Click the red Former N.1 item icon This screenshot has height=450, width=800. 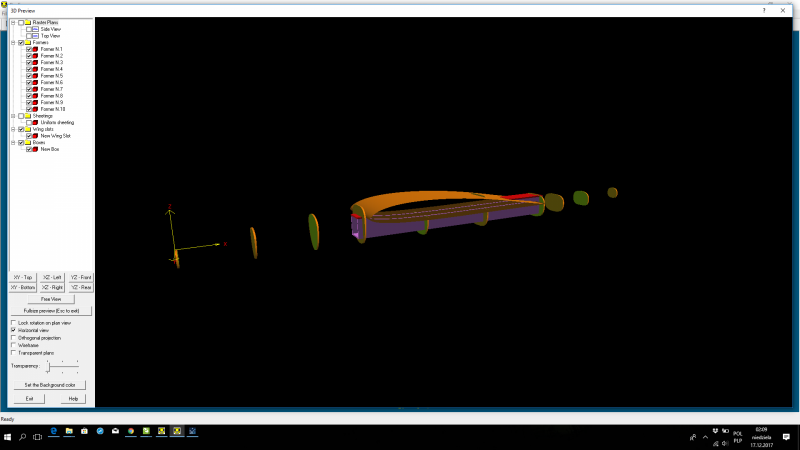[36, 49]
